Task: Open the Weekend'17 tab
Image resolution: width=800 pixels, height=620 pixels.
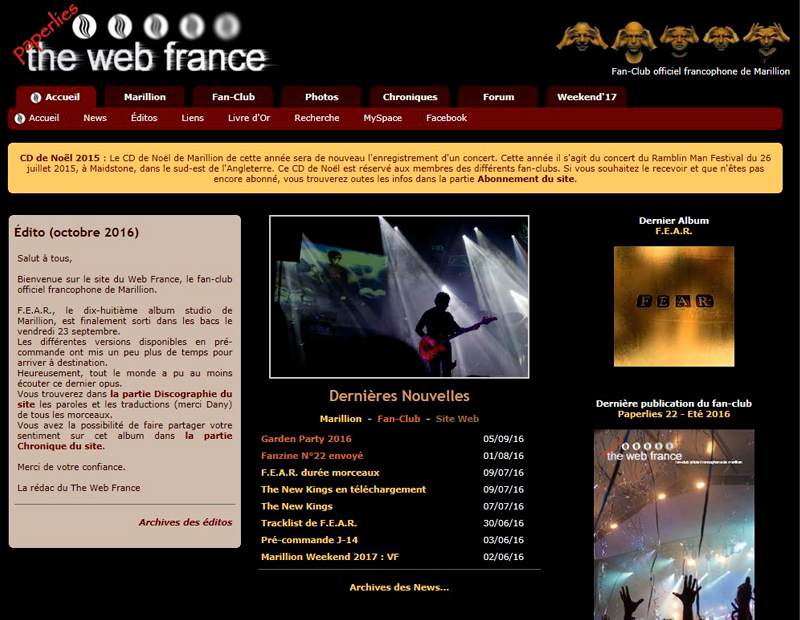Action: [587, 97]
